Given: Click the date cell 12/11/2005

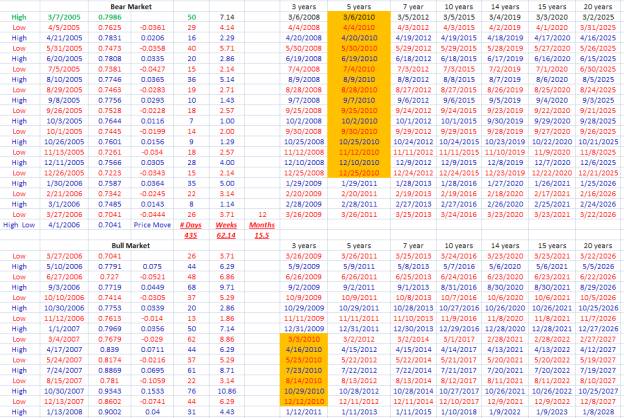Looking at the screenshot, I should pos(64,162).
